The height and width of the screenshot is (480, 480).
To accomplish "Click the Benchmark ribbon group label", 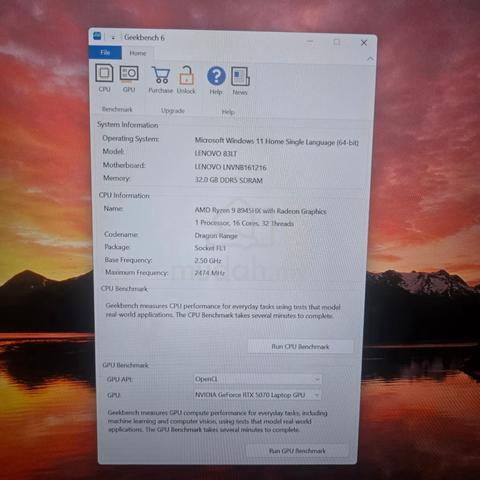I will (x=117, y=109).
